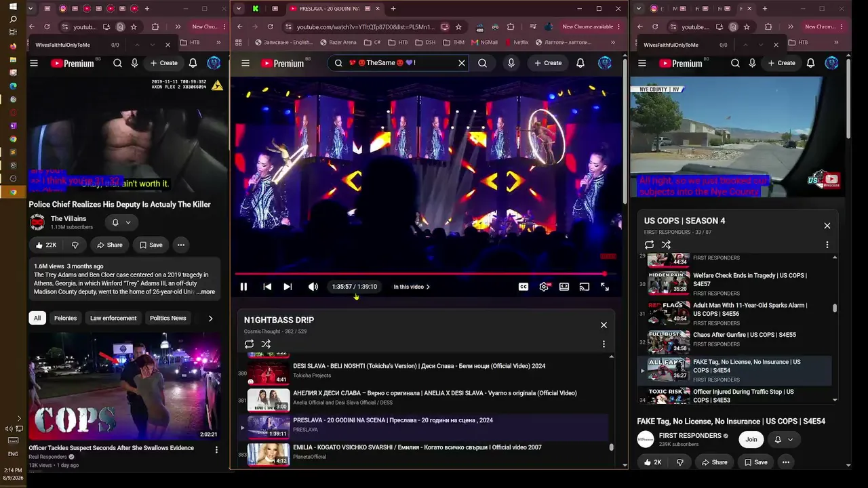Toggle loop for US COPS SEASON 4 playlist
This screenshot has height=488, width=868.
(649, 245)
